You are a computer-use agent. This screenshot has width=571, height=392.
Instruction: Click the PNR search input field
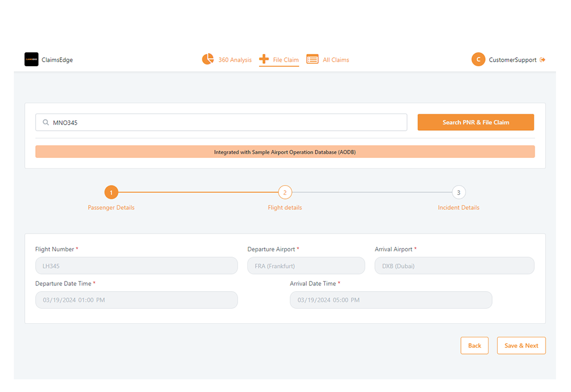[x=225, y=122]
